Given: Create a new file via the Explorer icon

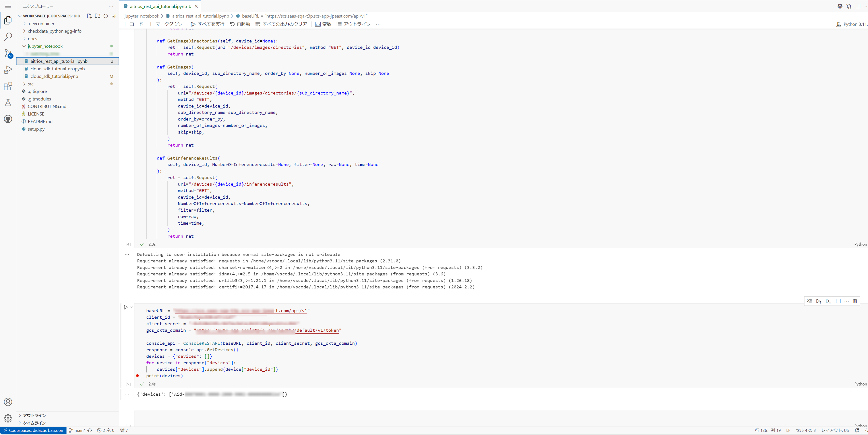Looking at the screenshot, I should [89, 16].
